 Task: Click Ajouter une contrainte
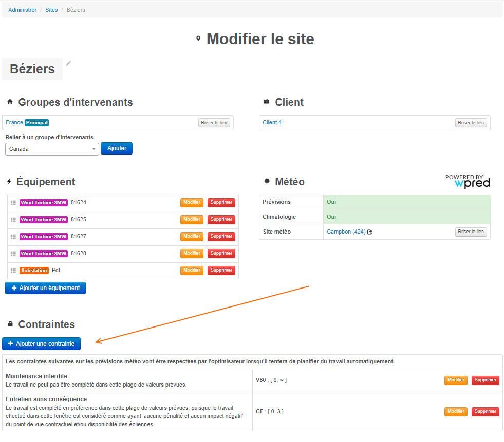[41, 343]
